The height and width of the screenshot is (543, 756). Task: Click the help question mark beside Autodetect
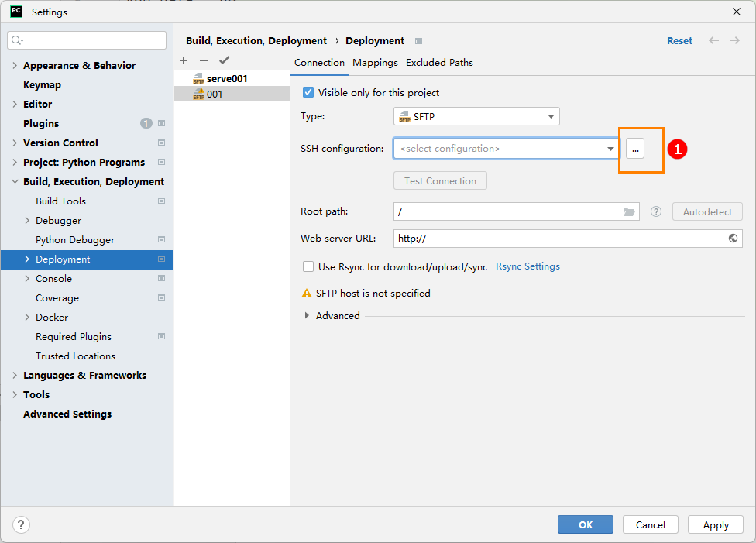(x=656, y=211)
